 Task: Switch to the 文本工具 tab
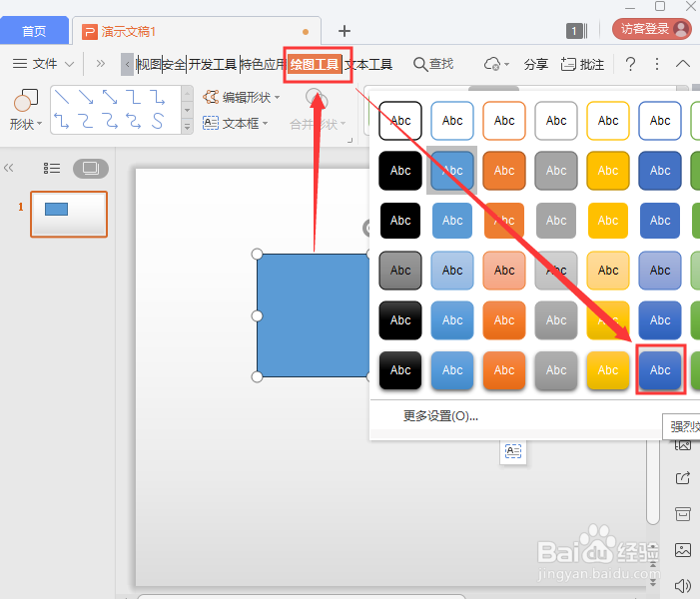point(368,65)
